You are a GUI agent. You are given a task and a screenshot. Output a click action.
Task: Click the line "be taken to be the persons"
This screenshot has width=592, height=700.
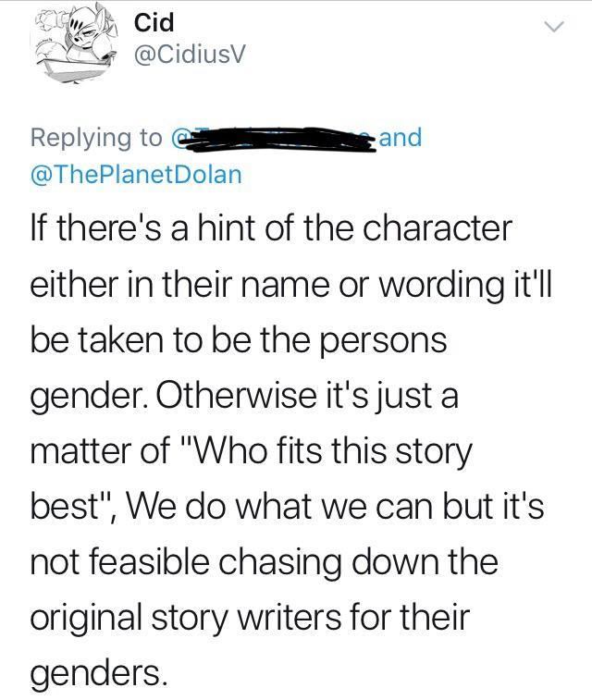click(x=239, y=339)
